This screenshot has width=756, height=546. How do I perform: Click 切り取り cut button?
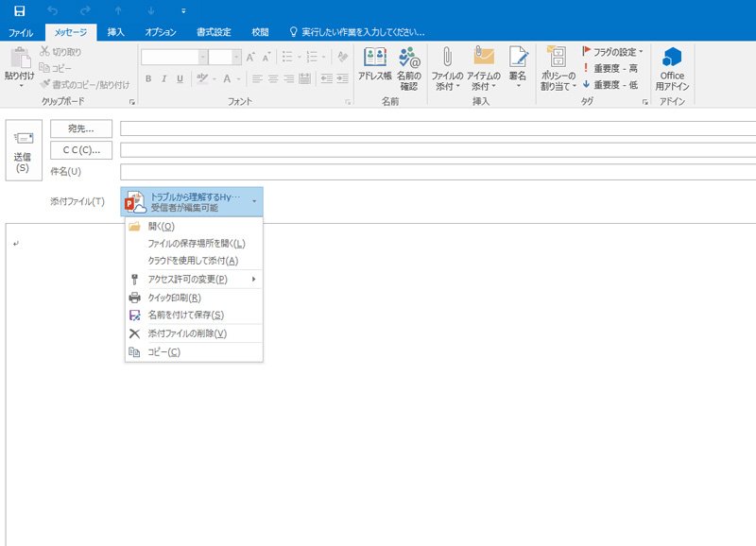[60, 52]
